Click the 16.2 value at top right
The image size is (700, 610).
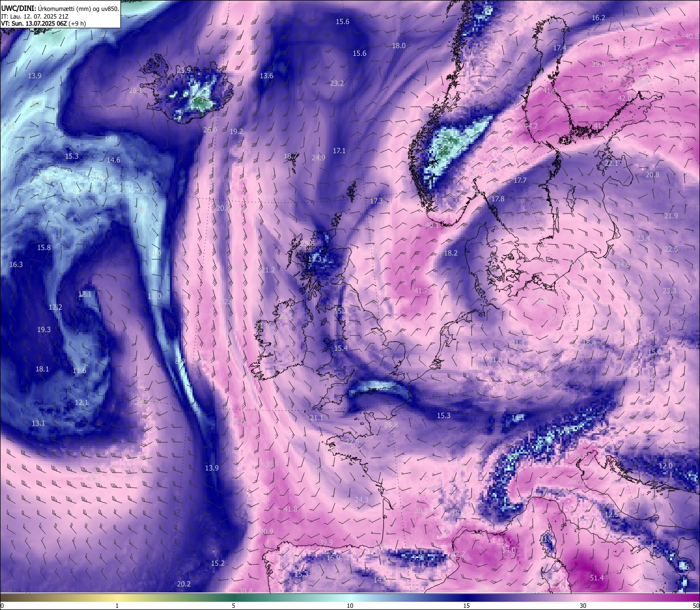pos(599,18)
